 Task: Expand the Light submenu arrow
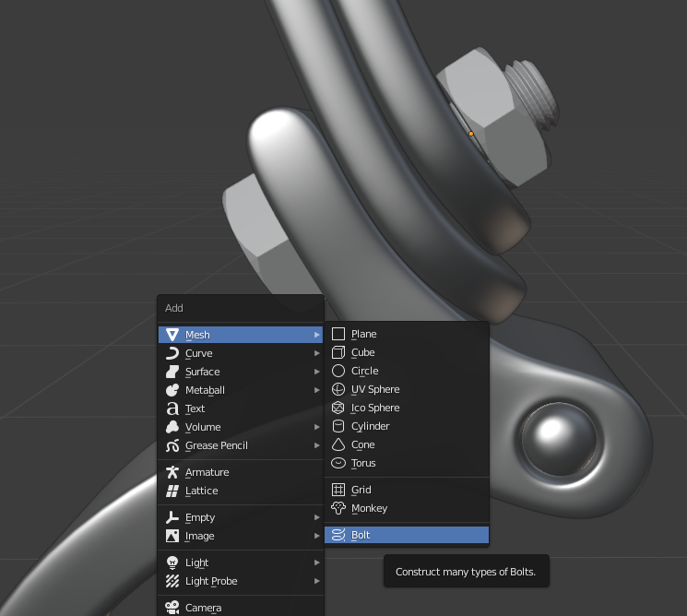[317, 563]
